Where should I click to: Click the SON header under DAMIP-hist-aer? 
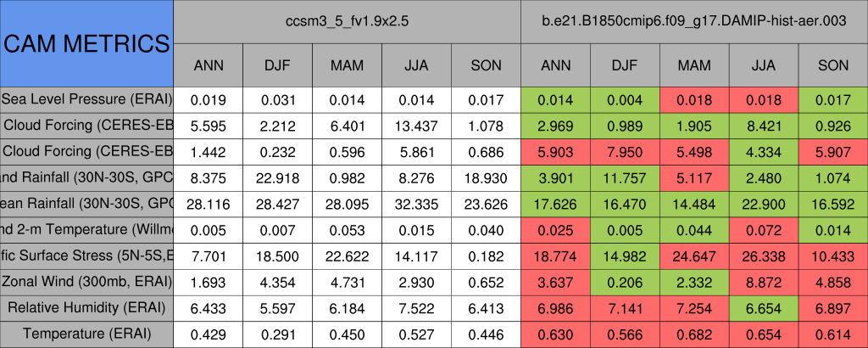833,65
